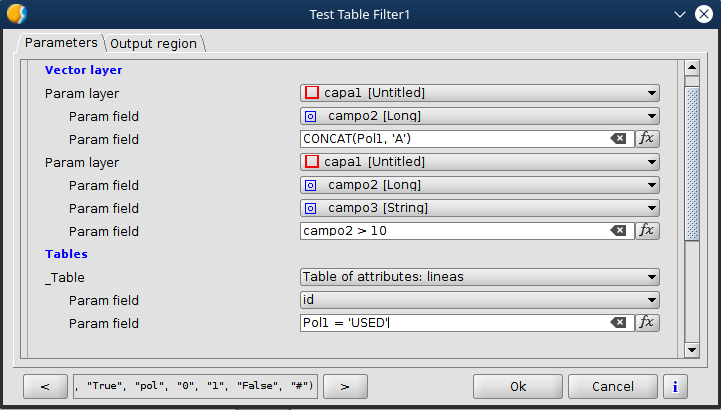Clear the CONCAT(Pol1, 'A') expression

pos(618,139)
